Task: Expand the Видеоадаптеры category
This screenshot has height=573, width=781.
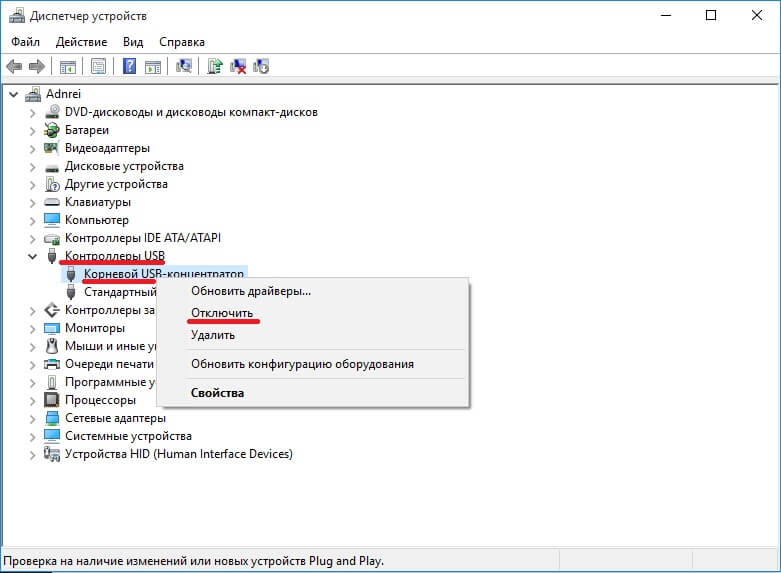Action: (32, 148)
